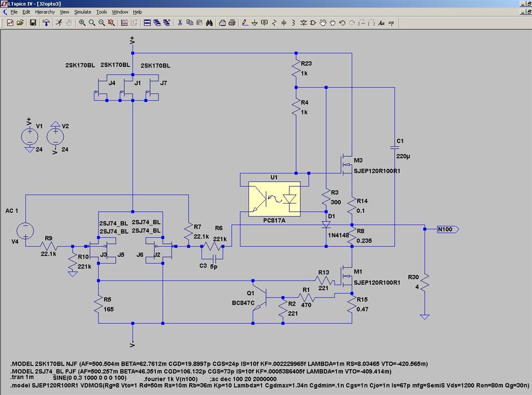
Task: Click the Open file folder icon
Action: (x=20, y=23)
